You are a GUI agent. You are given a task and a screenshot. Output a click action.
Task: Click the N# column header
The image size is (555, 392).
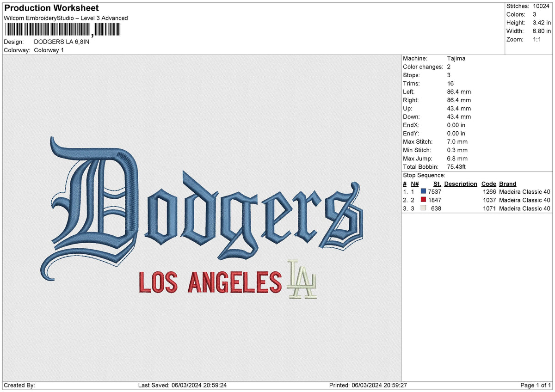414,184
